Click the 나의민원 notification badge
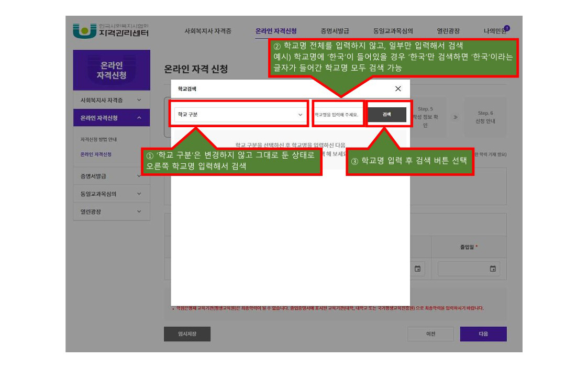 click(x=507, y=28)
